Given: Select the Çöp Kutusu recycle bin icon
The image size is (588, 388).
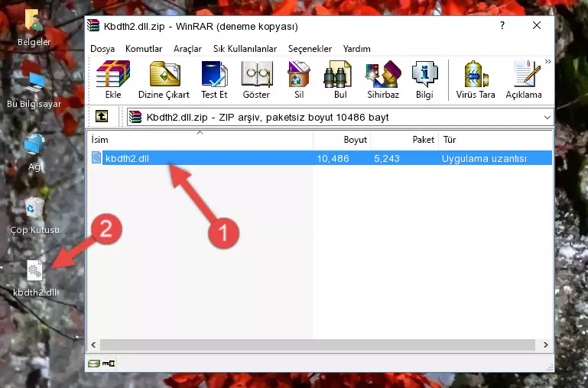Looking at the screenshot, I should click(34, 215).
